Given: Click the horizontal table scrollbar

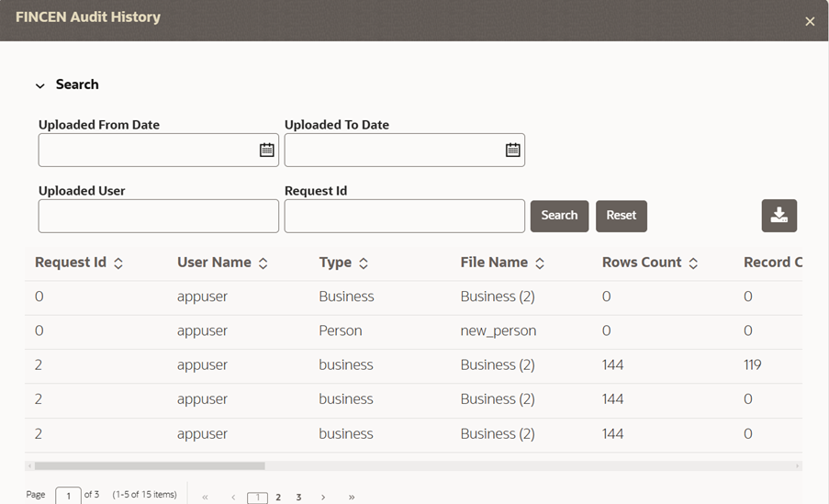Looking at the screenshot, I should click(150, 466).
